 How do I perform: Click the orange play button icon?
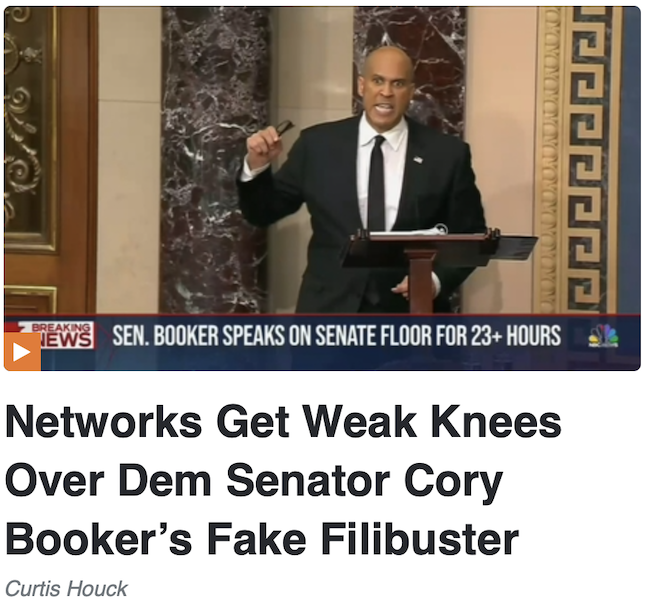22,352
